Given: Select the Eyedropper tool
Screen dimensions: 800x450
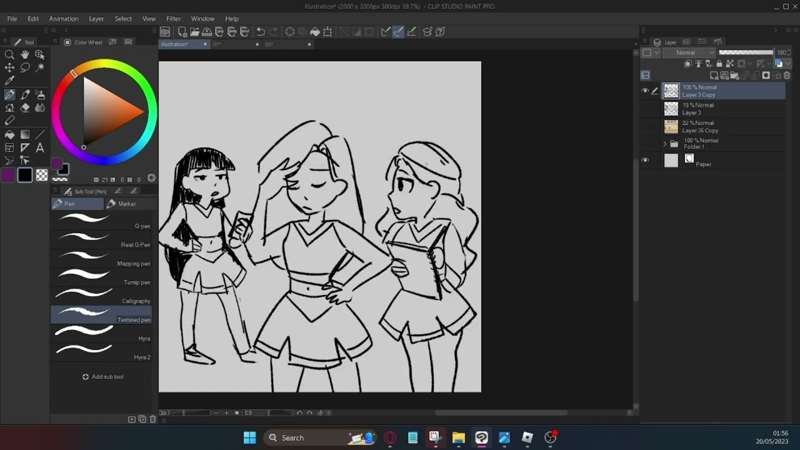Looking at the screenshot, I should click(9, 81).
